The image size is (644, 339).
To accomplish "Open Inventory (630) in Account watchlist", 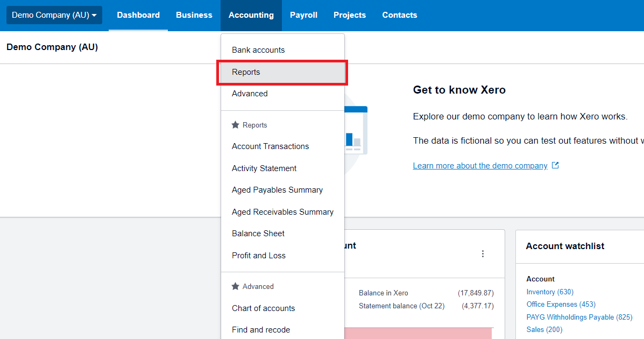I will [x=550, y=292].
